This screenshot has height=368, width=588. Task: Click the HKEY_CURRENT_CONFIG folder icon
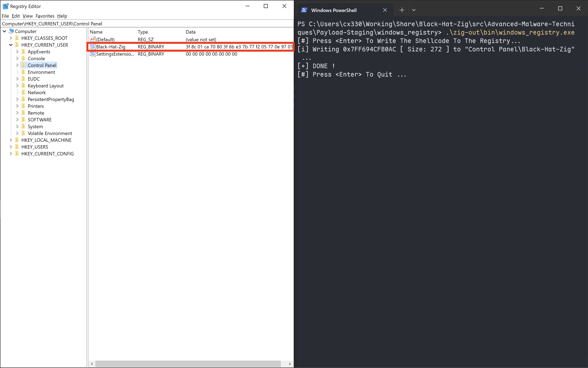click(17, 154)
